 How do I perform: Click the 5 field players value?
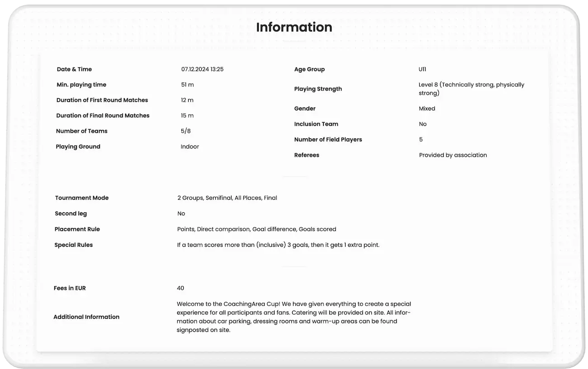[421, 139]
